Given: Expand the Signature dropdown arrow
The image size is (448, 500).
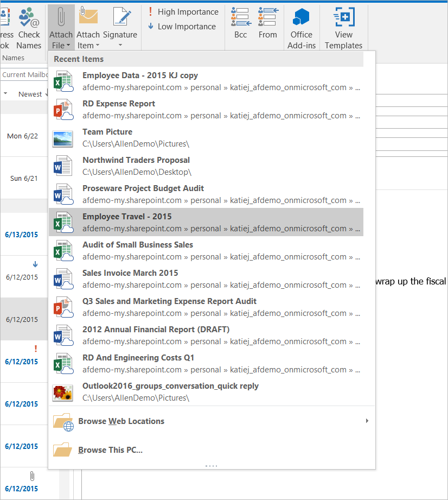Looking at the screenshot, I should [120, 46].
